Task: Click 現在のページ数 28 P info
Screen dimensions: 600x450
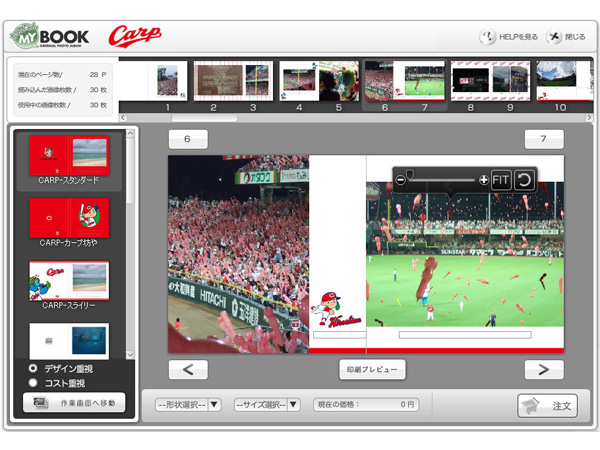Action: (x=62, y=75)
